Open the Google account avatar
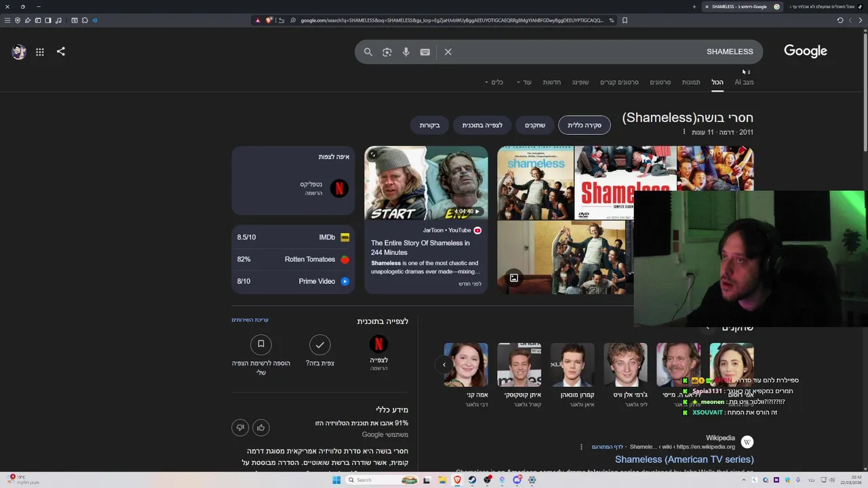The height and width of the screenshot is (488, 868). tap(19, 52)
